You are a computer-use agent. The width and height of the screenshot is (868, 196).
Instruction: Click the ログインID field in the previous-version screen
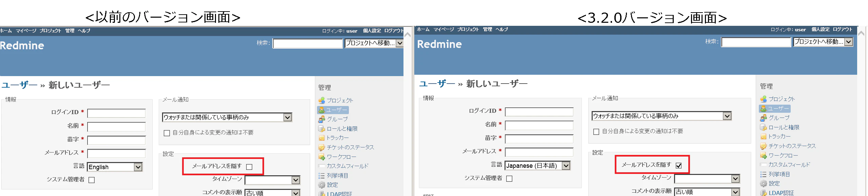click(116, 113)
